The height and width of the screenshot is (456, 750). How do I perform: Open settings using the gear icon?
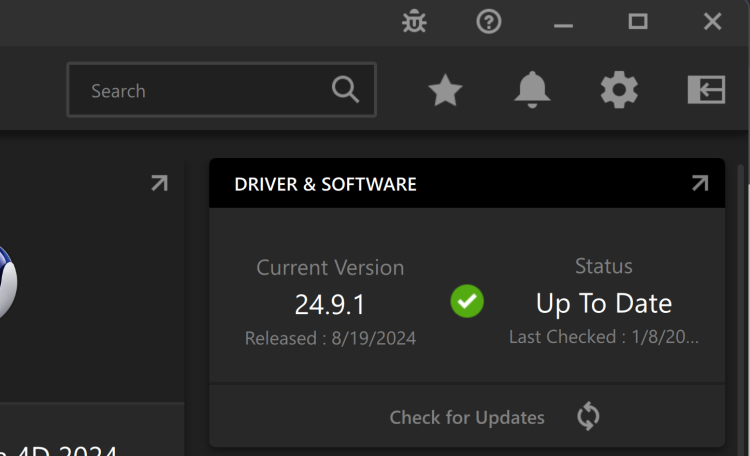pyautogui.click(x=619, y=91)
